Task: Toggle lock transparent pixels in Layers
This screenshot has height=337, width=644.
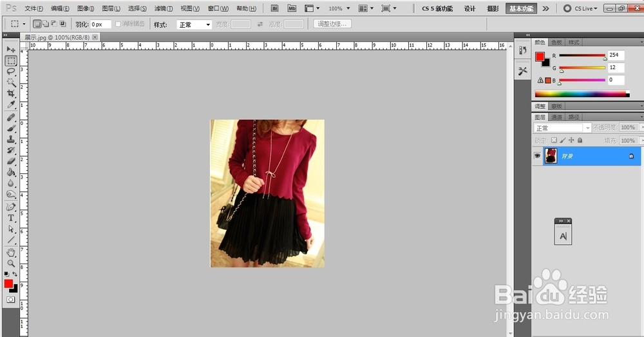Action: pos(554,140)
